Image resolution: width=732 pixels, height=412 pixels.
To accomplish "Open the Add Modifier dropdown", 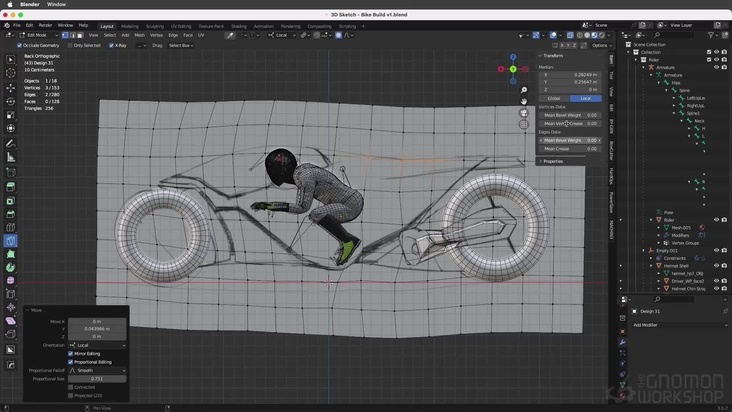I will (680, 325).
